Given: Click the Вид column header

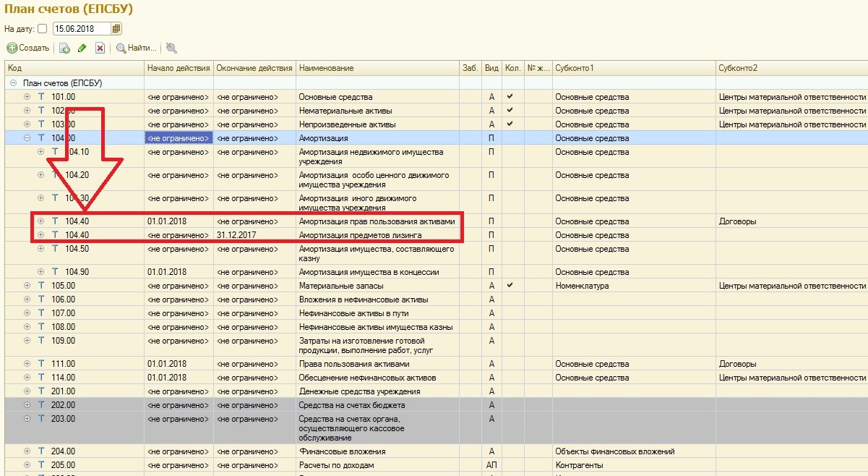Looking at the screenshot, I should click(491, 68).
